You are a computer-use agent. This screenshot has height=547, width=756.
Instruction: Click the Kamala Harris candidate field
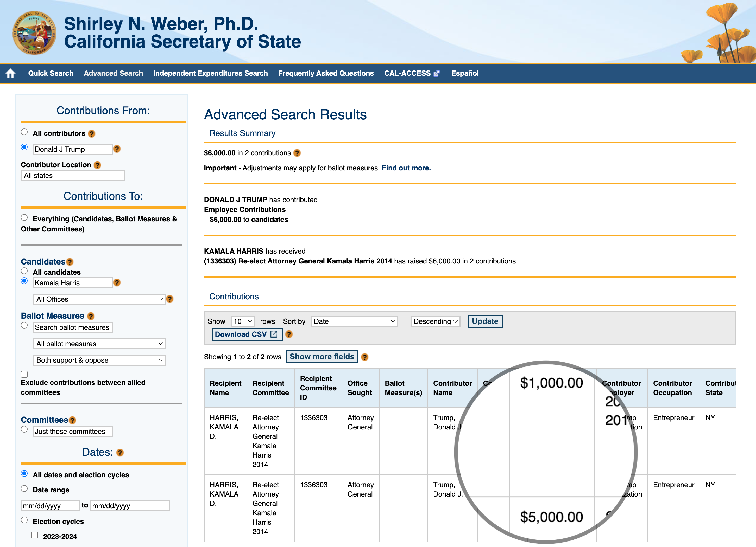[73, 283]
